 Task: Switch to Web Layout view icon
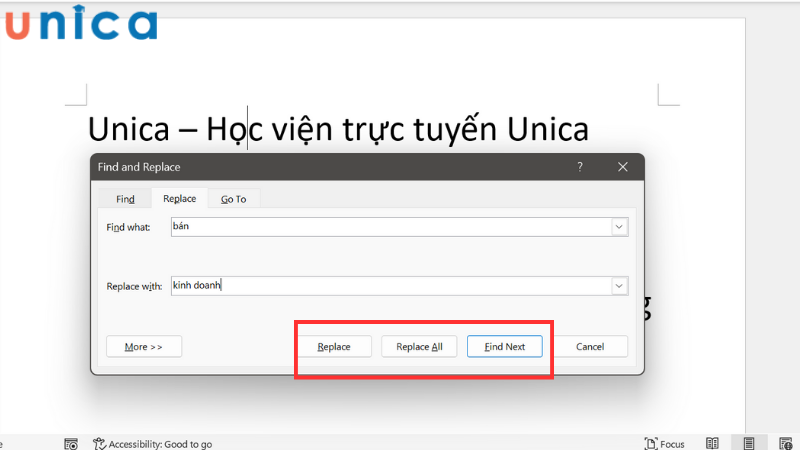pos(786,443)
